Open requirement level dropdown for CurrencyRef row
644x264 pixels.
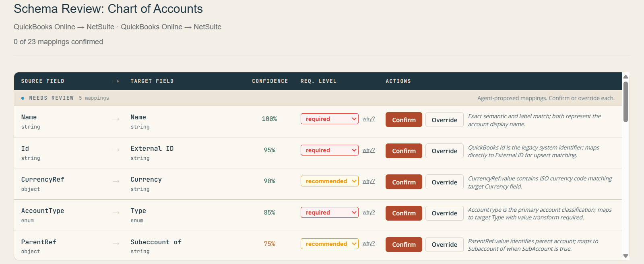click(329, 181)
